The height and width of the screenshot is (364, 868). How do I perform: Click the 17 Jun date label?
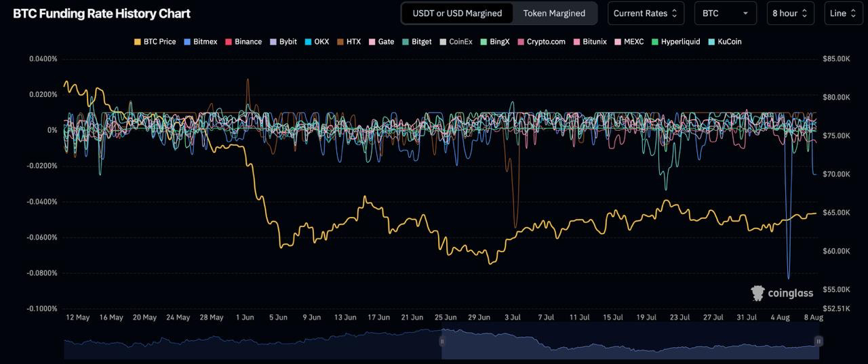(x=378, y=317)
